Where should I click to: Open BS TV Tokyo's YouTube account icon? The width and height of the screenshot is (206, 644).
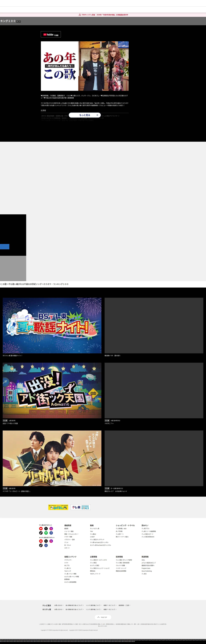[x=41, y=541]
